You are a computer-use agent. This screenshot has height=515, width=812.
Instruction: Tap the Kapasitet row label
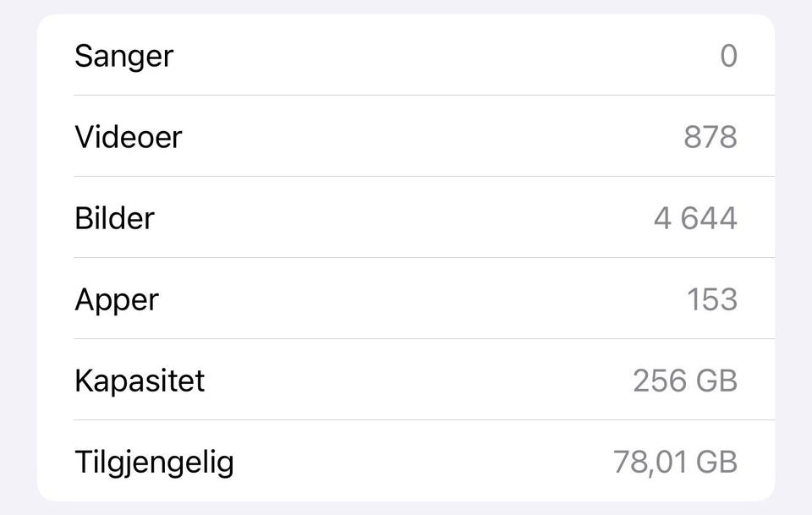tap(140, 381)
